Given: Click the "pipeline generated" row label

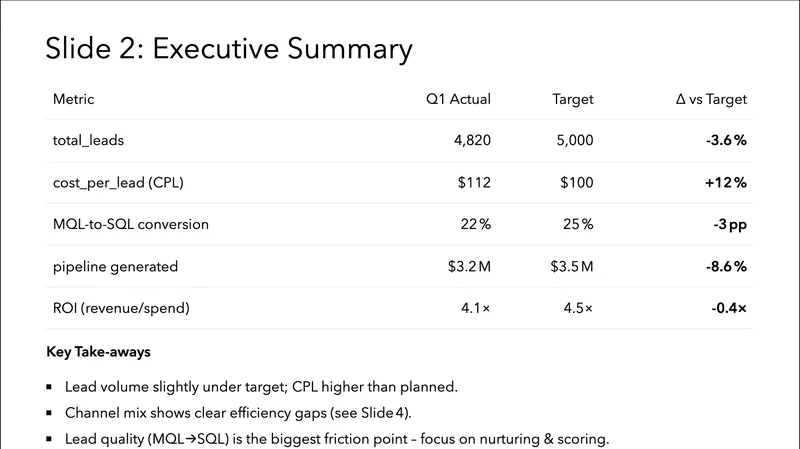Looking at the screenshot, I should coord(115,267).
